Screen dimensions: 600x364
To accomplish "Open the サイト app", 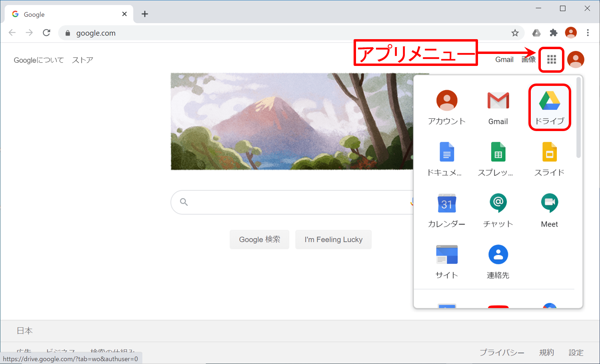I will (x=447, y=261).
